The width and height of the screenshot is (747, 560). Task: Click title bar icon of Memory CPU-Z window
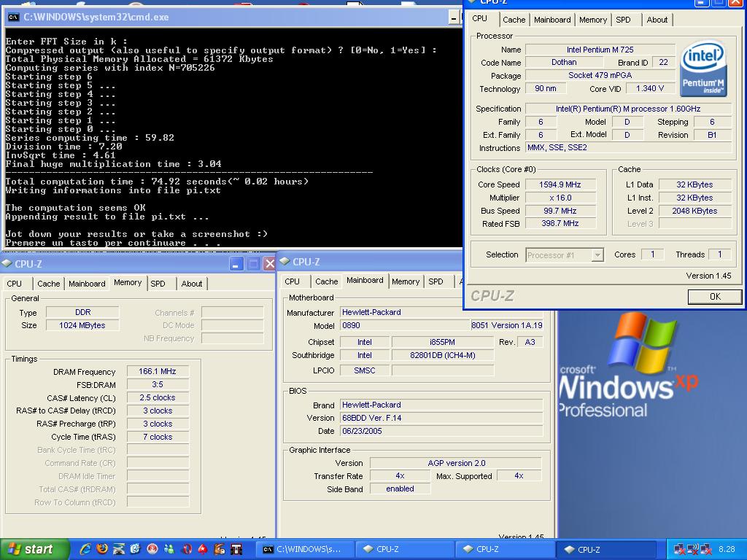click(x=7, y=263)
